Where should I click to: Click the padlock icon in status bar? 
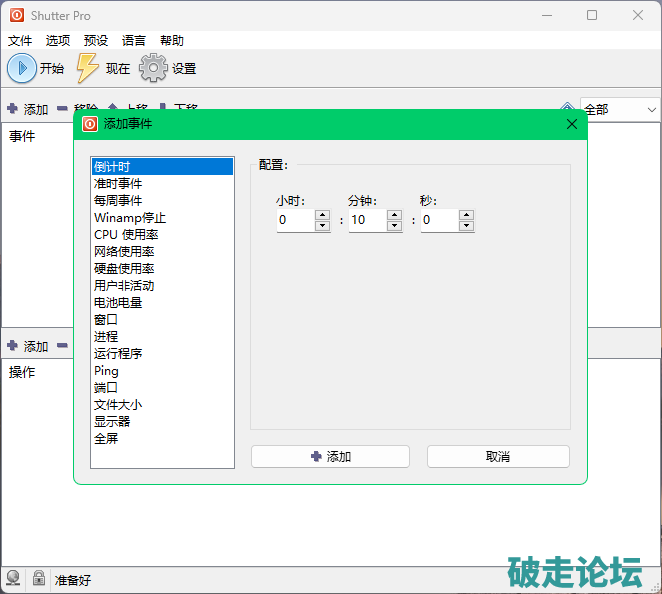click(x=38, y=578)
